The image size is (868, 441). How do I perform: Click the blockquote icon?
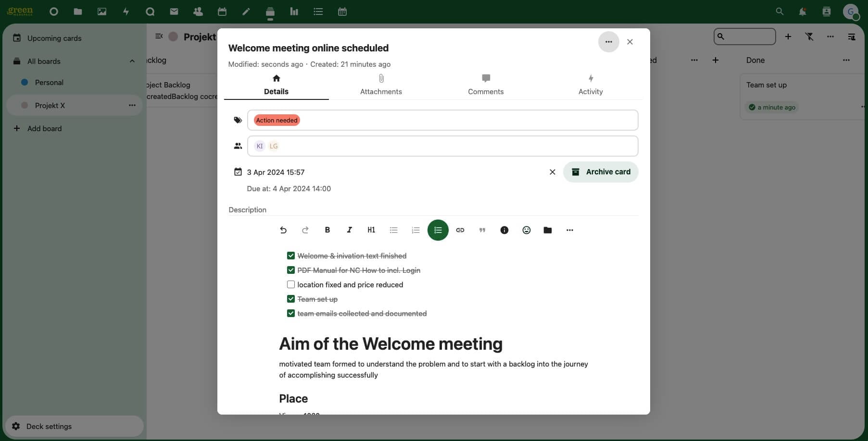482,230
